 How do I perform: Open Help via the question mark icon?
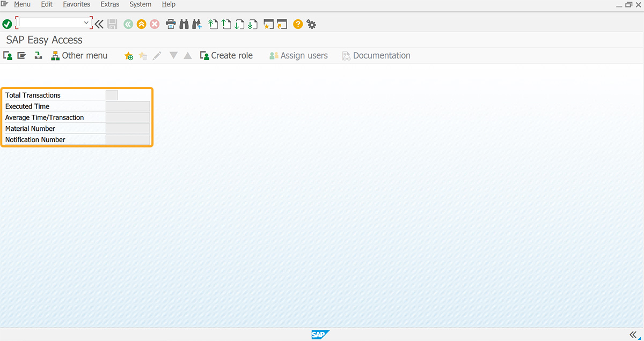(x=298, y=24)
